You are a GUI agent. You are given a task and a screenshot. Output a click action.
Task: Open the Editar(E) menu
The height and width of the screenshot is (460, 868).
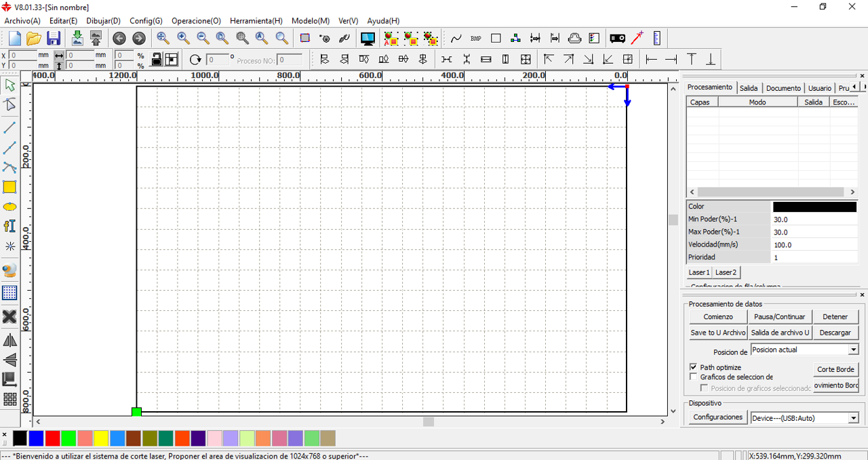(63, 21)
